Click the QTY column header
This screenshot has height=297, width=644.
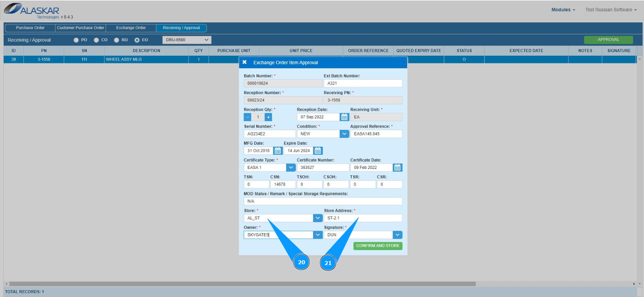(x=199, y=51)
